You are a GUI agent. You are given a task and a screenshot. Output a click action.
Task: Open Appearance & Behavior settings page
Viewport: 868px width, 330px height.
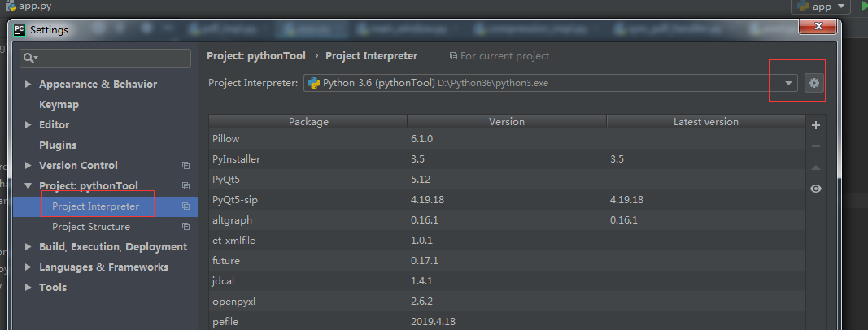pos(98,84)
